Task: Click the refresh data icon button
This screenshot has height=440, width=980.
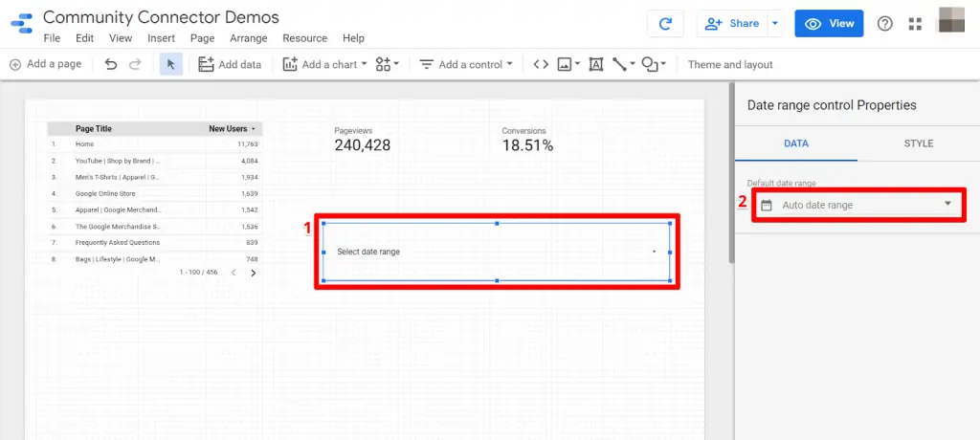Action: (x=666, y=24)
